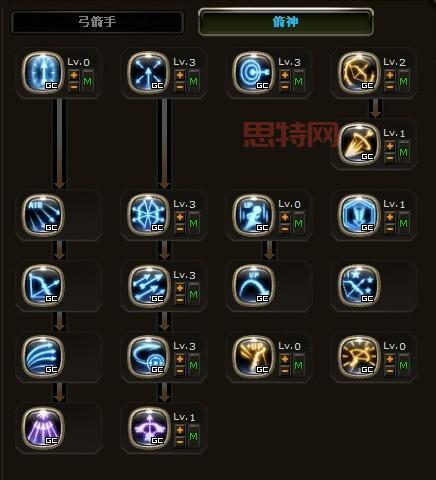The image size is (436, 480).
Task: Switch to the 弓箭手 tab
Action: tap(97, 22)
